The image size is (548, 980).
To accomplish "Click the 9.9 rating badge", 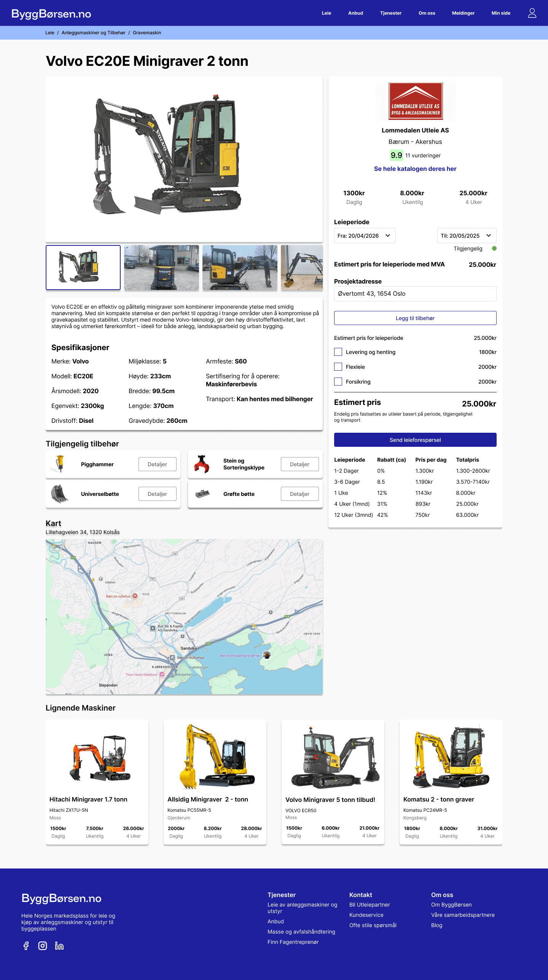I will coord(396,155).
